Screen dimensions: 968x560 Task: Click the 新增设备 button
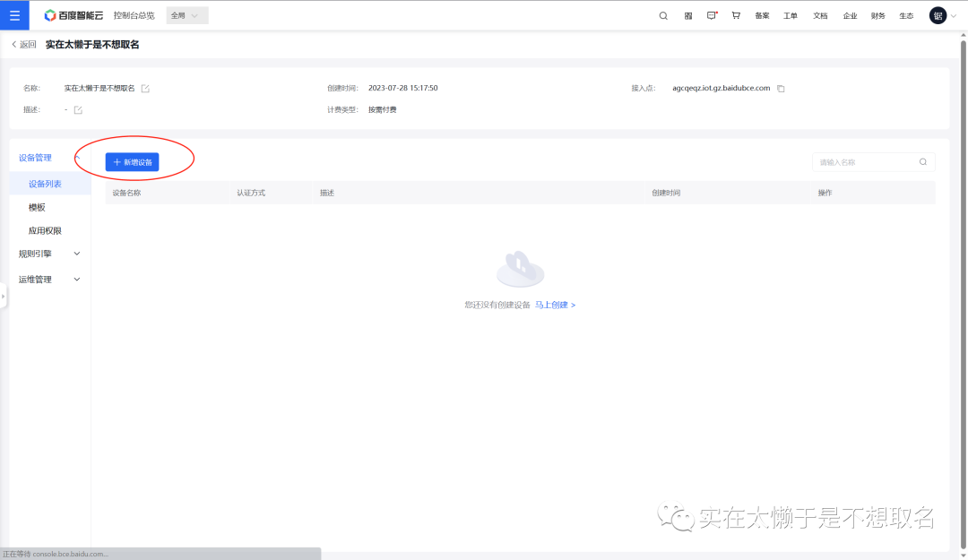[x=132, y=162]
